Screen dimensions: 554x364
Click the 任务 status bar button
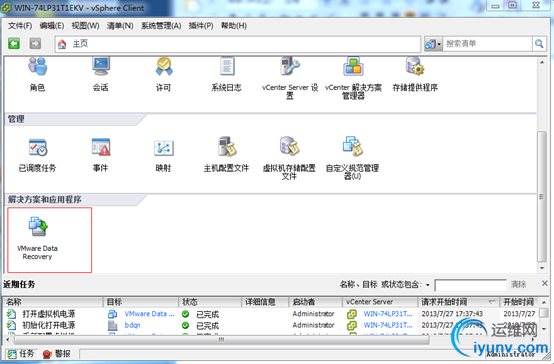20,354
